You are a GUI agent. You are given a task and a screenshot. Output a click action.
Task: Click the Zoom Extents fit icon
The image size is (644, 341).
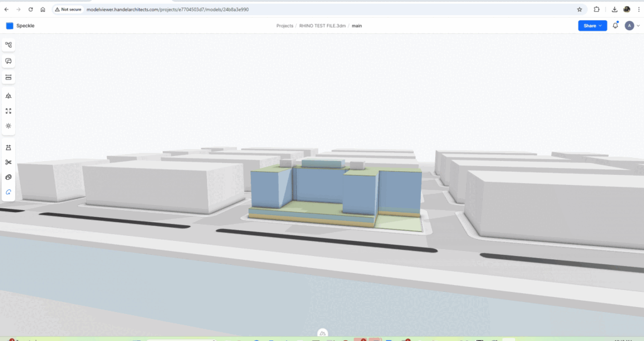pyautogui.click(x=8, y=111)
